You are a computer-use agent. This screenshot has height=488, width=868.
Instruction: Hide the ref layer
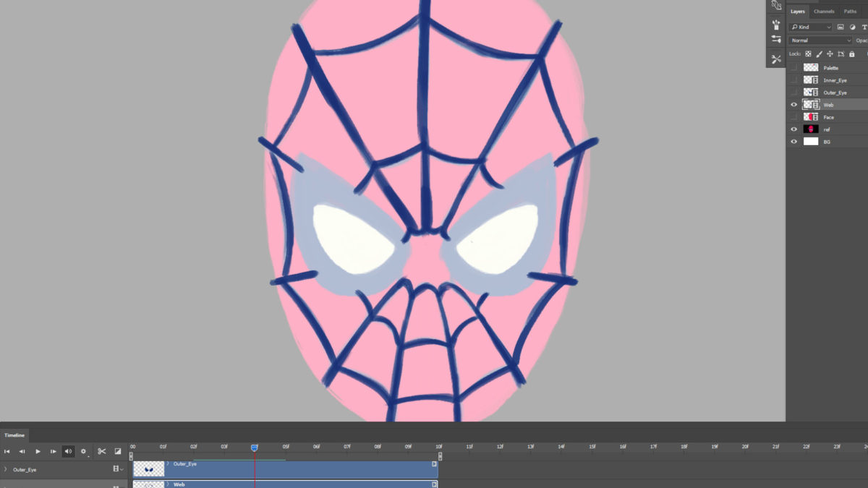click(x=793, y=129)
